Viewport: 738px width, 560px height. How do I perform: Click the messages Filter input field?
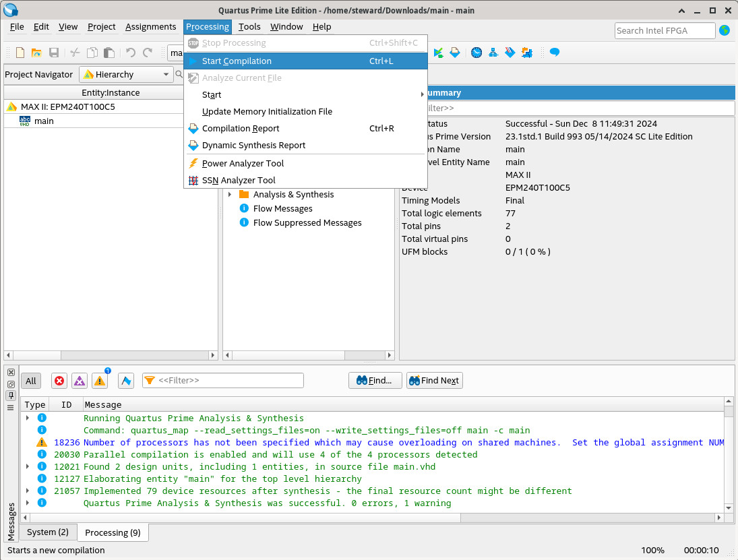(x=223, y=380)
